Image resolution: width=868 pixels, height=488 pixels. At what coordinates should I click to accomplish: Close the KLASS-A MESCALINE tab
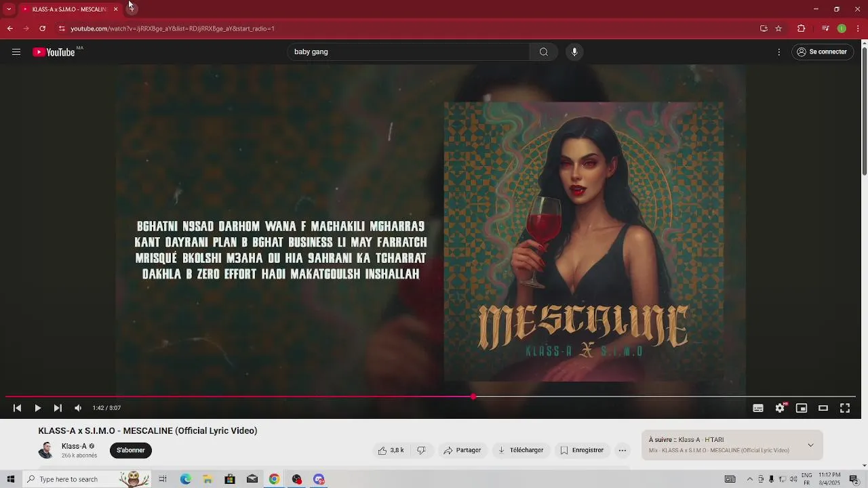[115, 9]
